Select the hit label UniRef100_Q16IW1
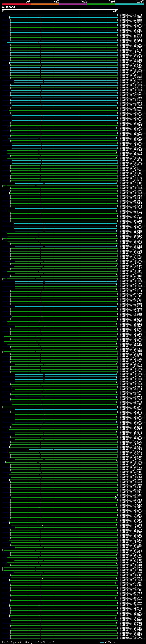The height and width of the screenshot is (644, 146). [131, 17]
